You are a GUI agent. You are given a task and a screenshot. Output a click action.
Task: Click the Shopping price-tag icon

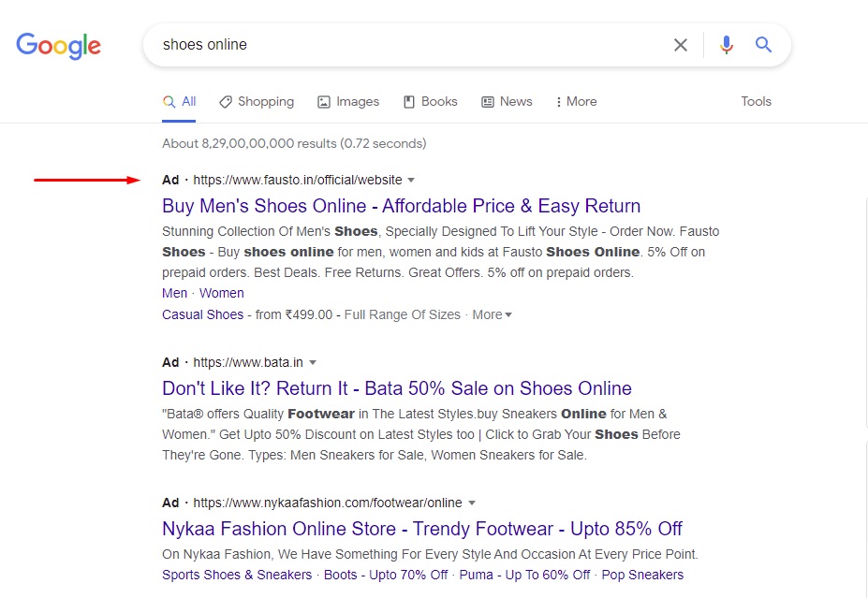click(224, 101)
